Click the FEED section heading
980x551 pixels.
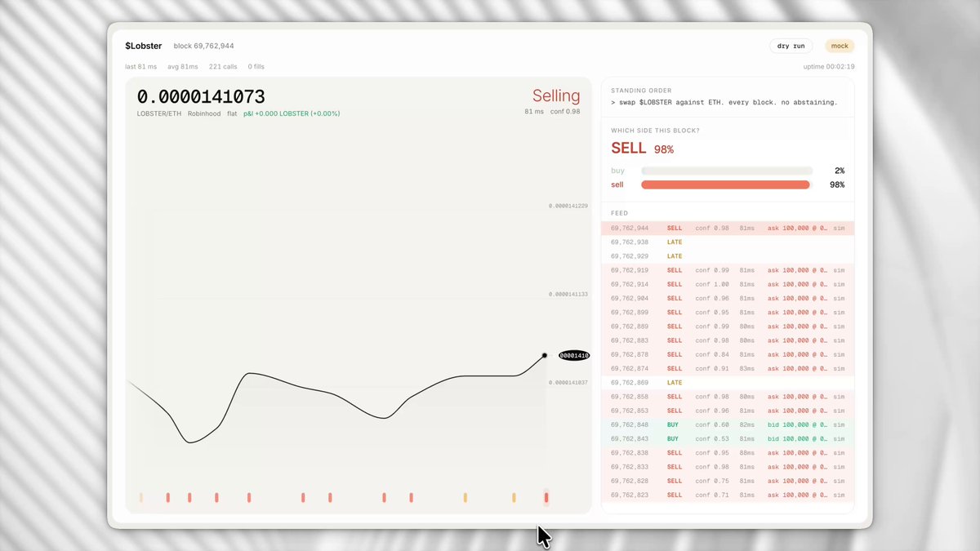click(619, 213)
